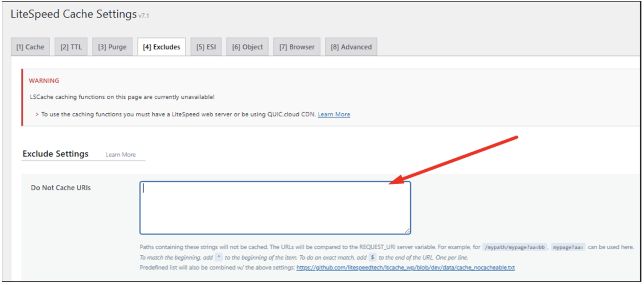Open the [6] Object tab

coord(247,47)
